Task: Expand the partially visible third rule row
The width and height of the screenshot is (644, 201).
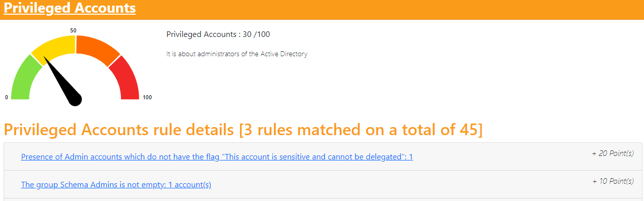Action: pos(323,199)
